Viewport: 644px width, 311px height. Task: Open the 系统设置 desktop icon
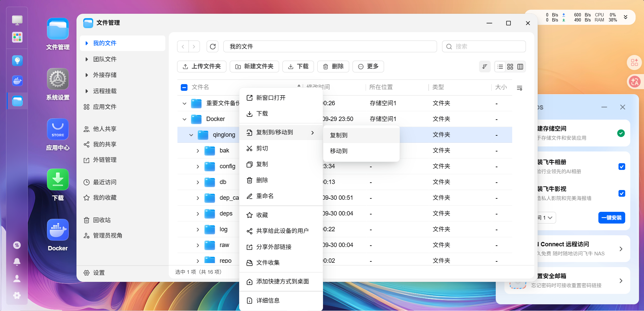58,79
